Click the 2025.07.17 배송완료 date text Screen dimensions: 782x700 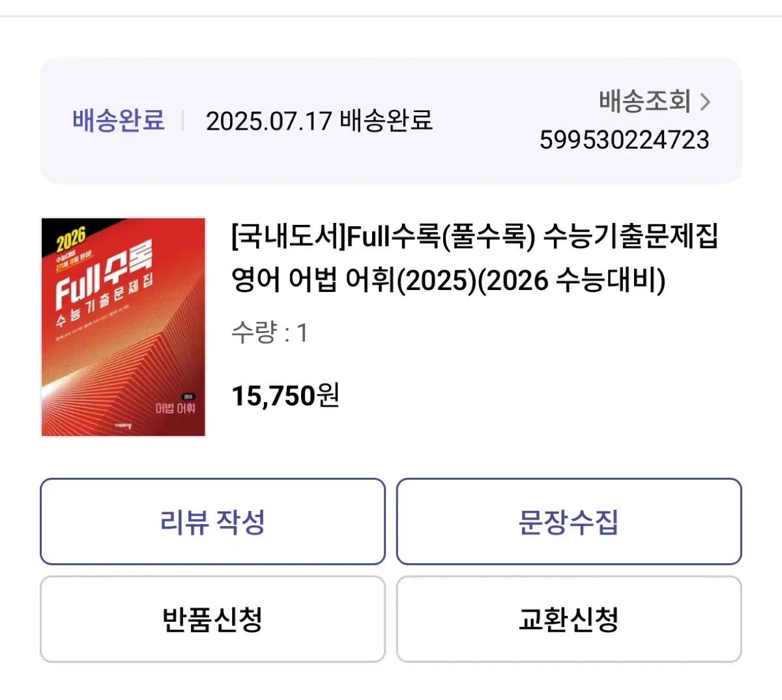pos(319,121)
